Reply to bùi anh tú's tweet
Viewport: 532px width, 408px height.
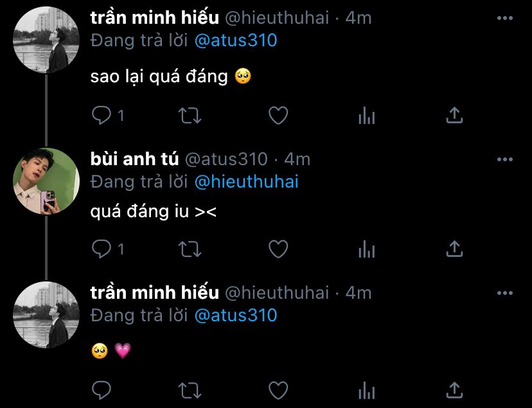(x=102, y=249)
